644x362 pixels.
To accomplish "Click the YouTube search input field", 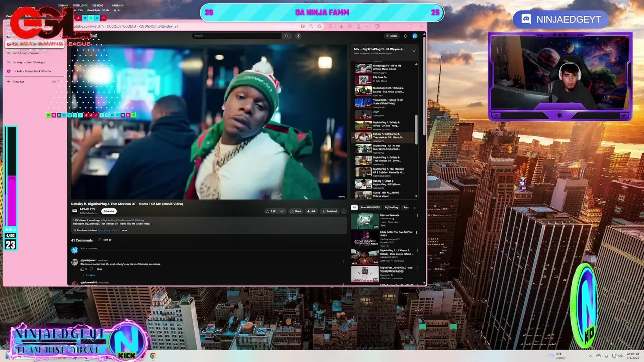I will [237, 36].
